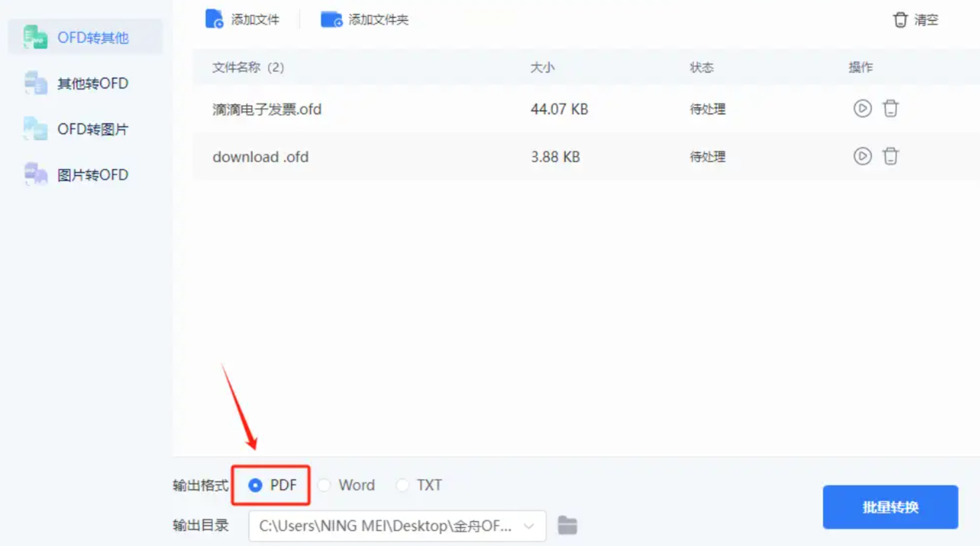Delete download .ofd using trash icon
The image size is (980, 546).
[x=891, y=156]
